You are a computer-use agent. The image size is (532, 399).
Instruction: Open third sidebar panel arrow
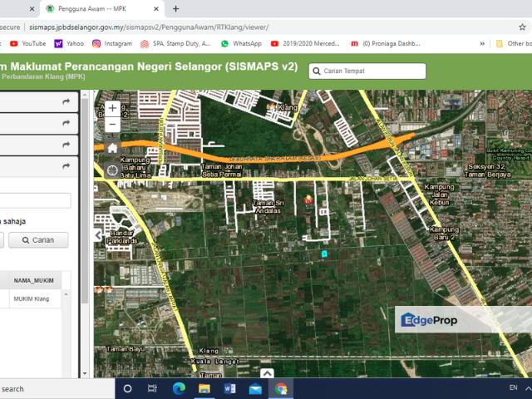(x=66, y=145)
